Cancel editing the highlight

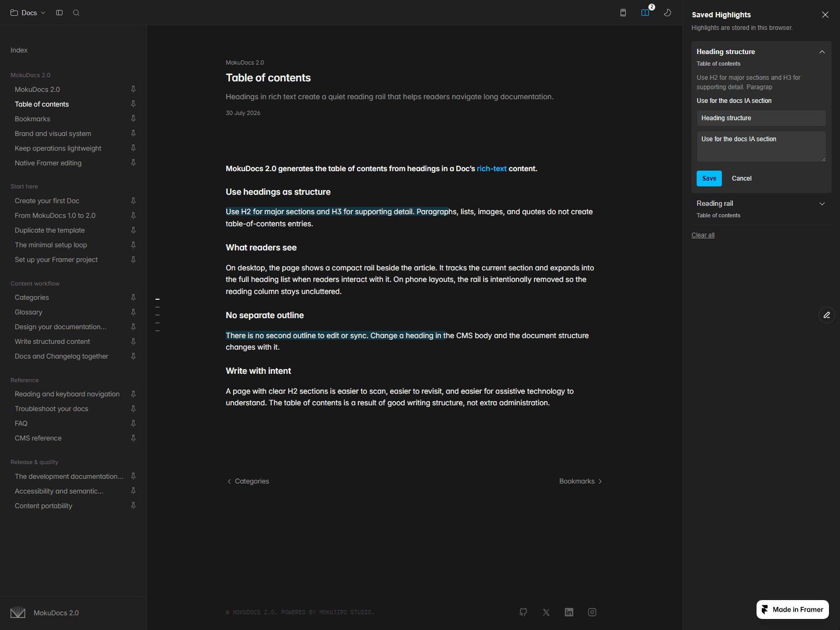point(742,178)
